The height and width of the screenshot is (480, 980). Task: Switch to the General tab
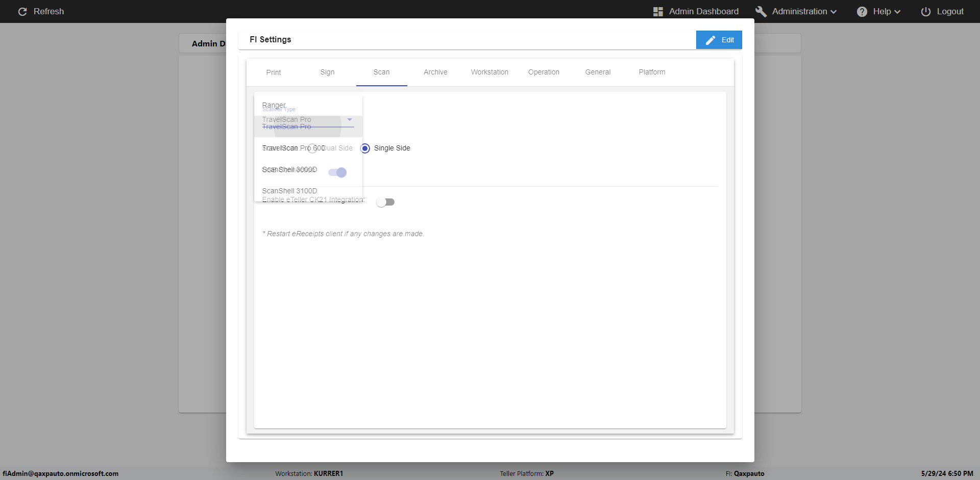point(598,72)
